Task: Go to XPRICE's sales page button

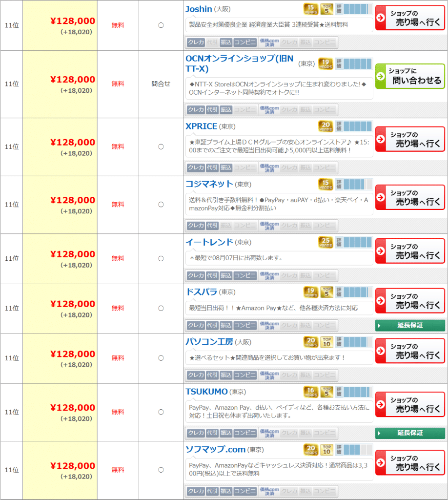Action: tap(410, 139)
